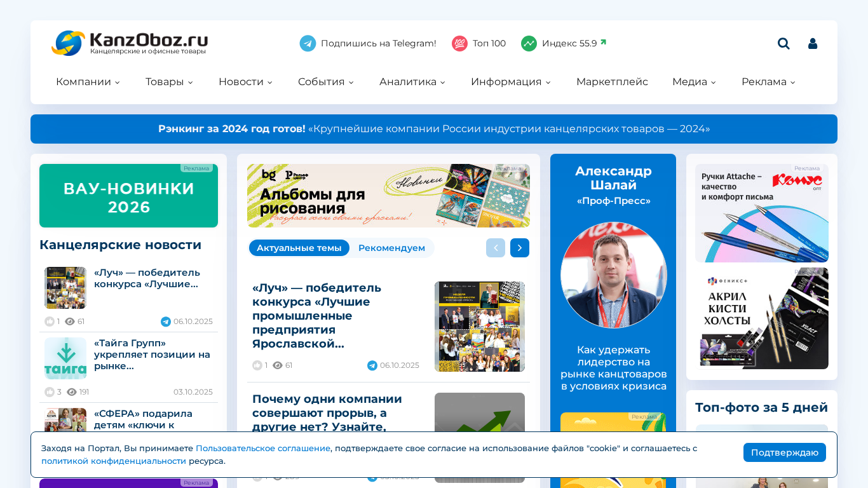Screen dimensions: 868x488
Task: Click Александр Шалай round portrait photo
Action: [614, 275]
